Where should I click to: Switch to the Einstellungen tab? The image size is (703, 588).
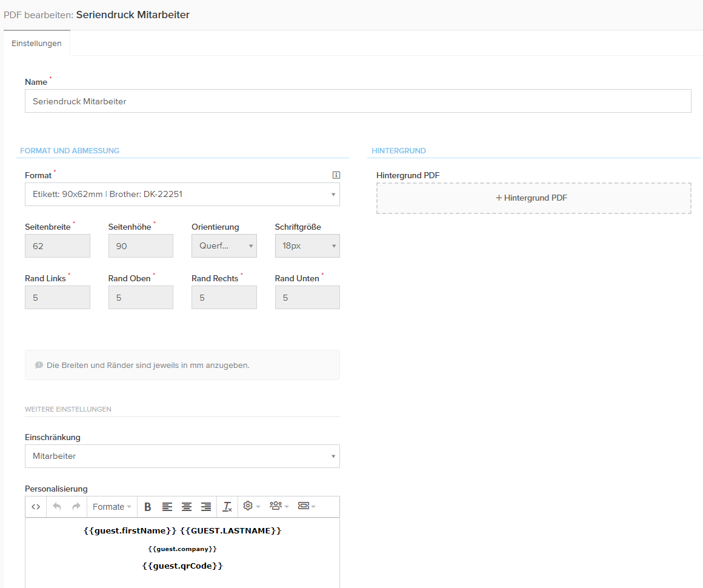click(x=36, y=44)
